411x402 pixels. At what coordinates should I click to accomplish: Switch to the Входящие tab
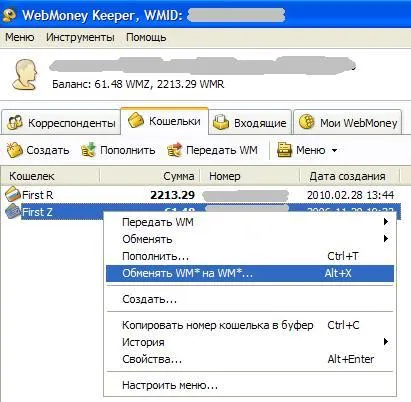[250, 123]
